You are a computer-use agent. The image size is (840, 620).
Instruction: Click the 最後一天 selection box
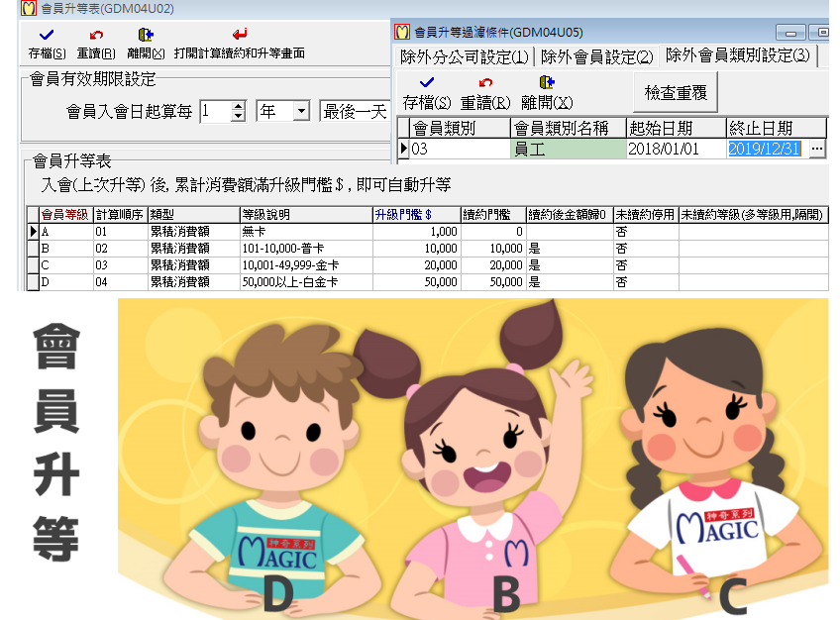coord(355,111)
